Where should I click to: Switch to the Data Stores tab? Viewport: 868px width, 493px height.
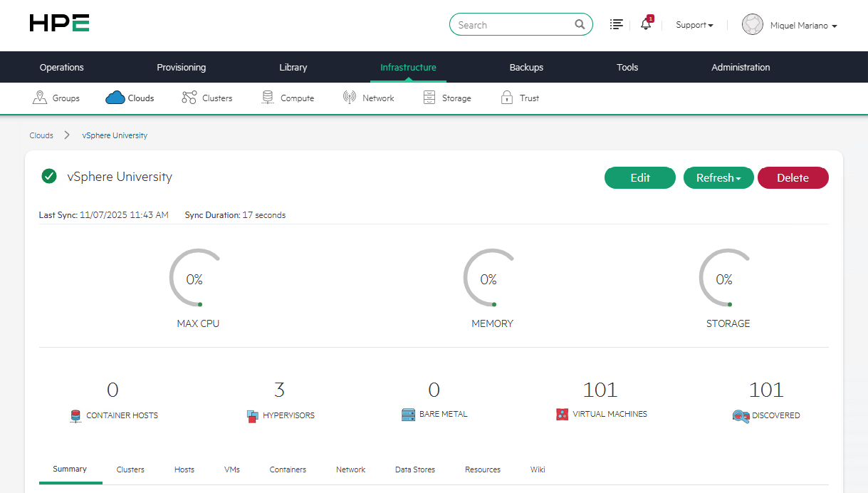coord(415,469)
